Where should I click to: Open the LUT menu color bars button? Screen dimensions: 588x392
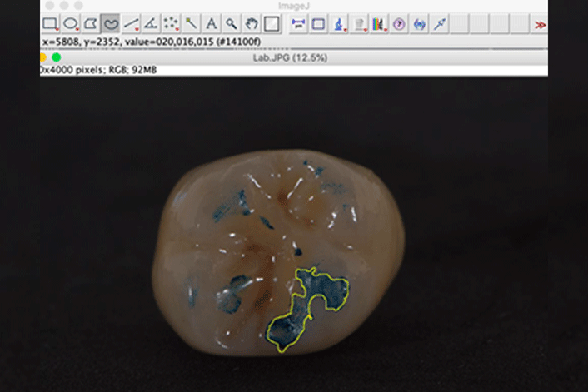pyautogui.click(x=379, y=24)
